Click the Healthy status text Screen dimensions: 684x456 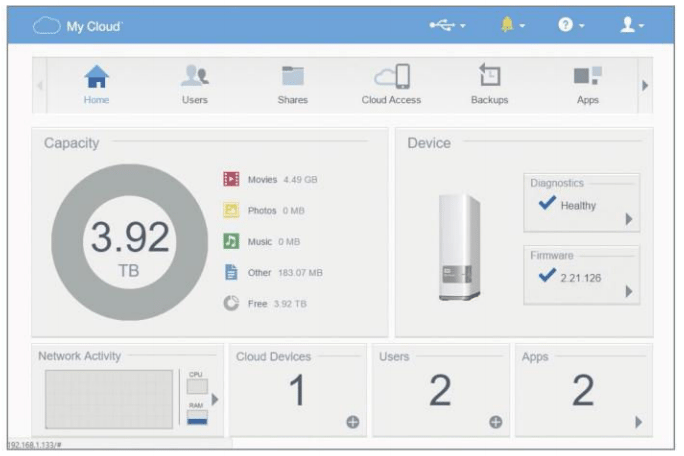click(578, 206)
